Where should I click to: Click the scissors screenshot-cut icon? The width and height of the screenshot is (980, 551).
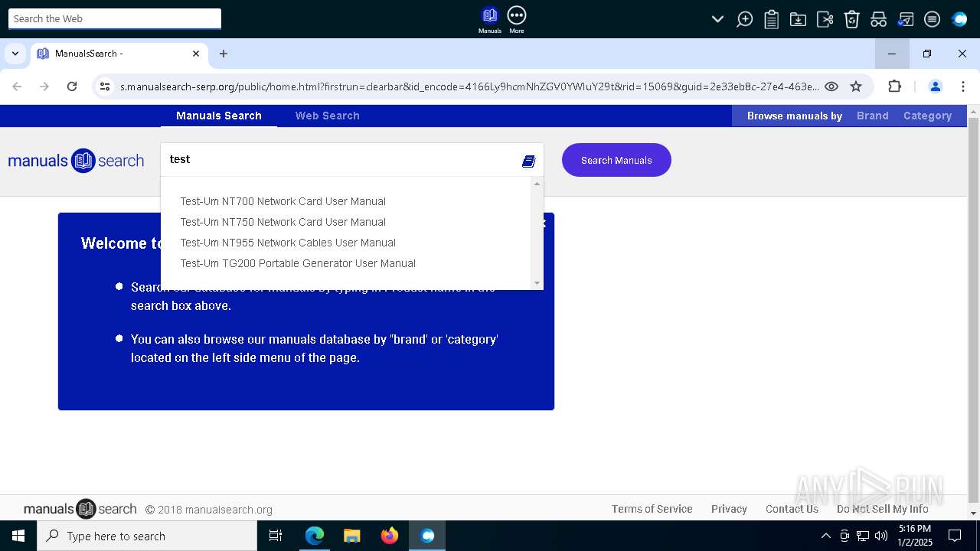click(x=825, y=19)
